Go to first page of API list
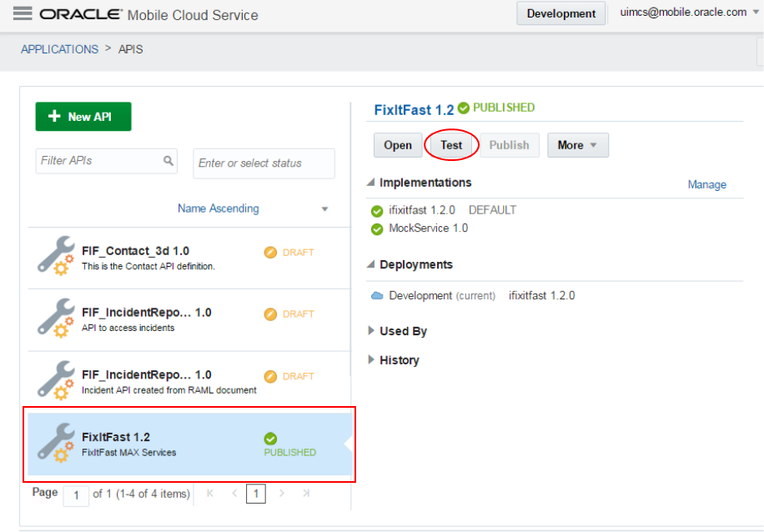Screen dimensions: 764x532 click(210, 493)
